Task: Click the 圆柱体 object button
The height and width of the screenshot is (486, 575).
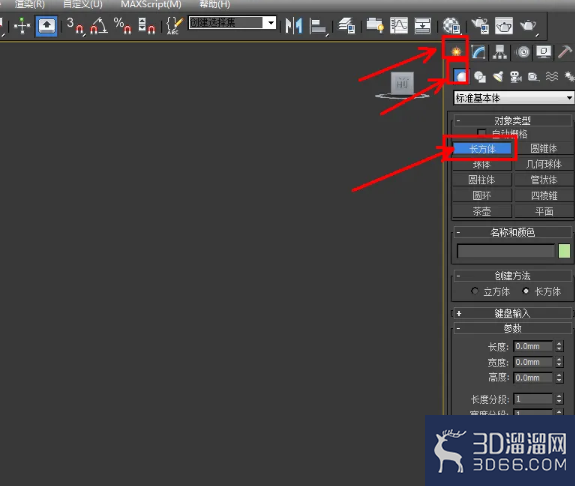Action: [x=482, y=180]
